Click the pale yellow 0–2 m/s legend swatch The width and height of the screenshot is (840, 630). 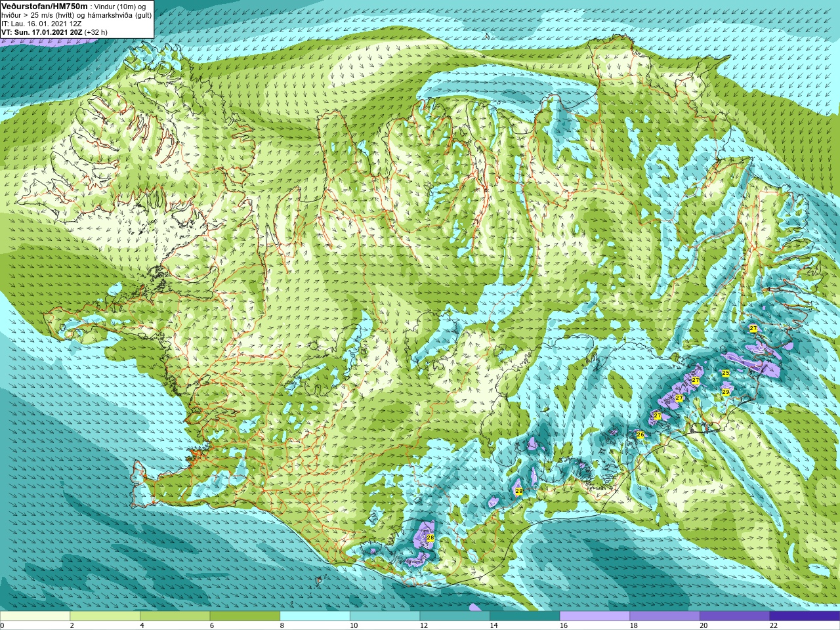click(x=35, y=616)
